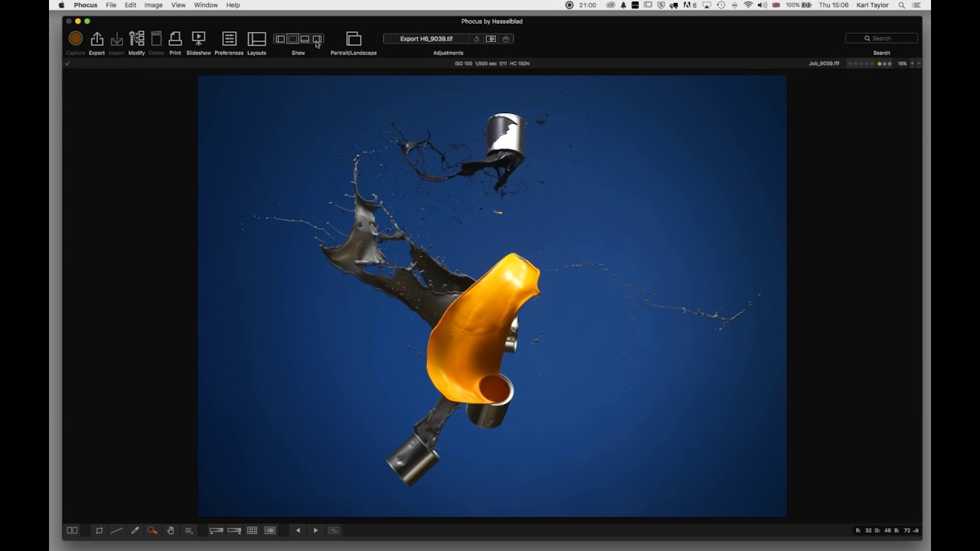Toggle compare view icon at bottom left

tap(72, 530)
